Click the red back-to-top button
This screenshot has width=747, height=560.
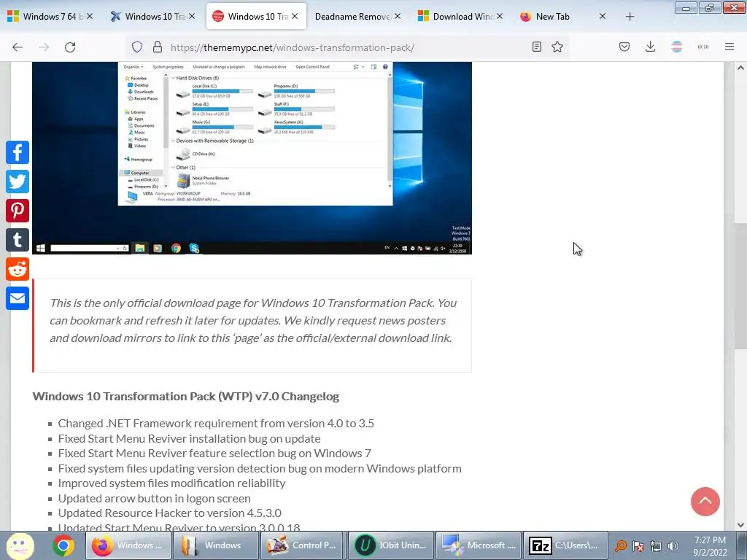(x=705, y=502)
